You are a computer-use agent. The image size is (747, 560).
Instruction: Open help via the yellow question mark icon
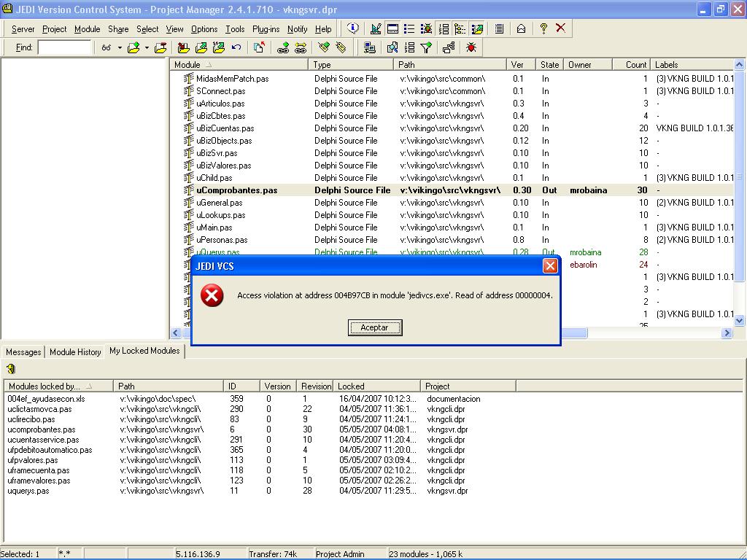point(543,28)
